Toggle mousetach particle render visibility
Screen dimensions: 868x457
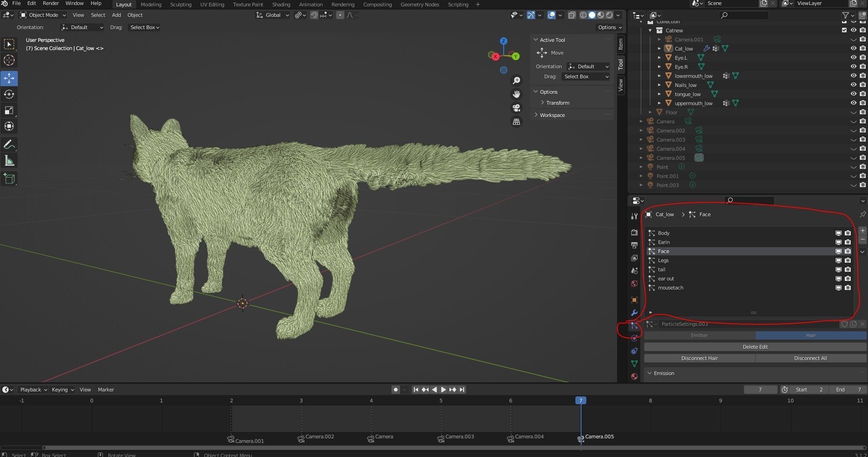click(x=848, y=288)
